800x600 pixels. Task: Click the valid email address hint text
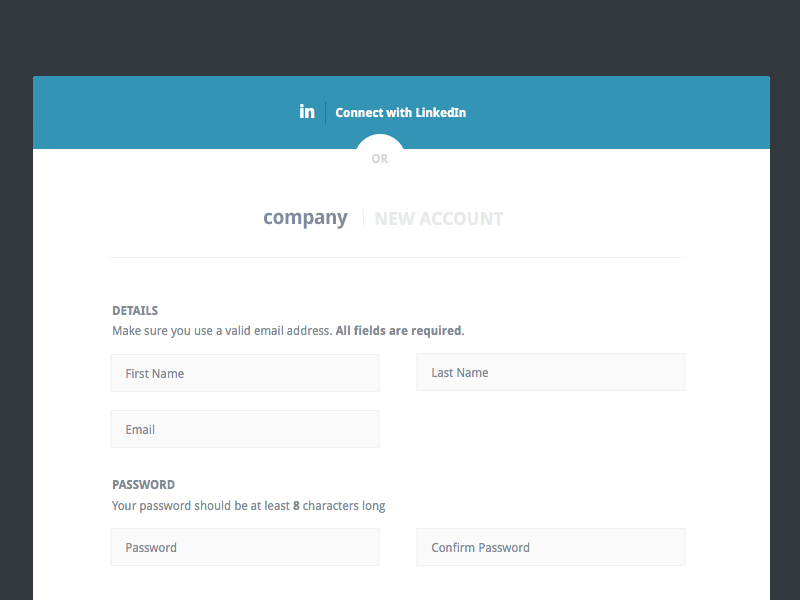tap(220, 330)
